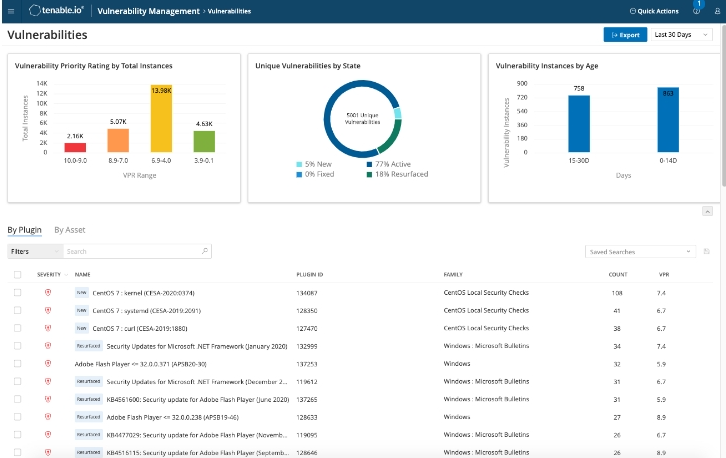The image size is (726, 458).
Task: Open the hamburger navigation menu
Action: 11,11
